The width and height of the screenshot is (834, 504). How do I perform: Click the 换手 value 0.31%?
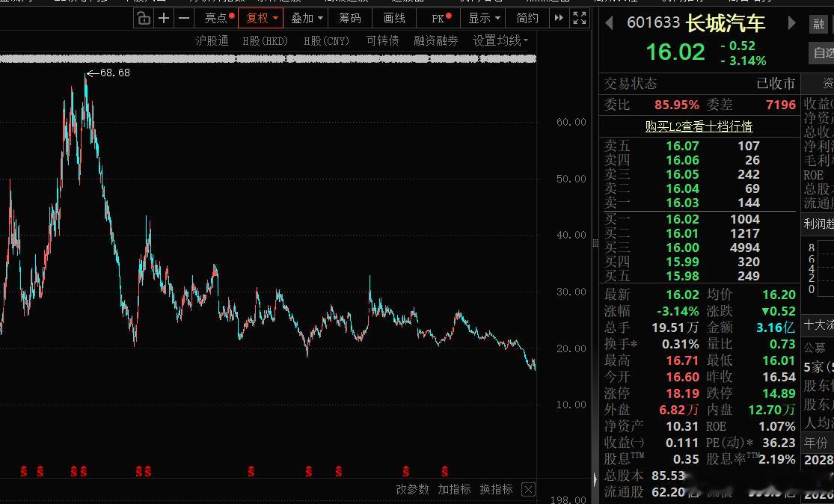[680, 344]
